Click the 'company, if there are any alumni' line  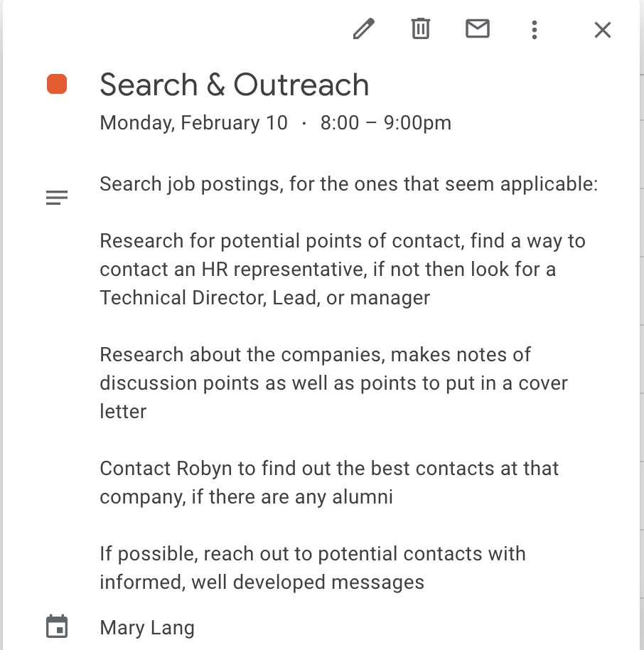coord(246,496)
